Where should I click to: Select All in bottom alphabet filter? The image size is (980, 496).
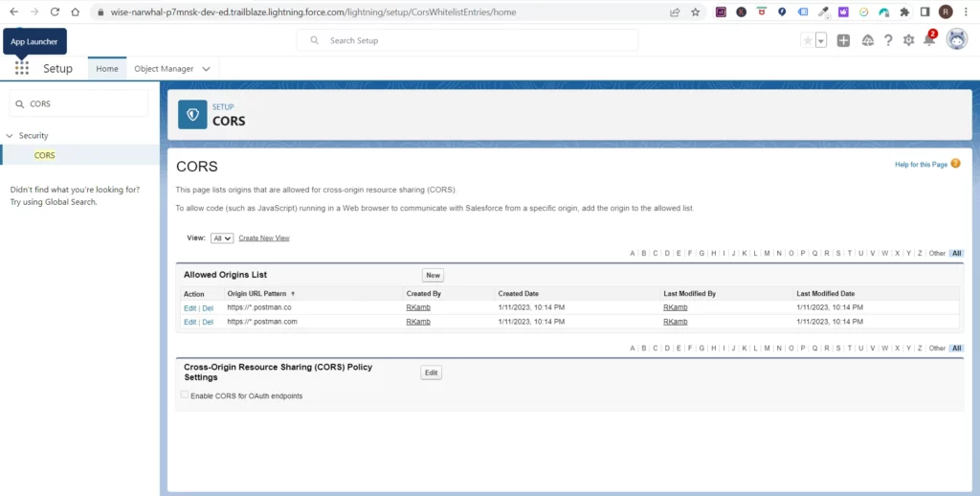tap(956, 349)
